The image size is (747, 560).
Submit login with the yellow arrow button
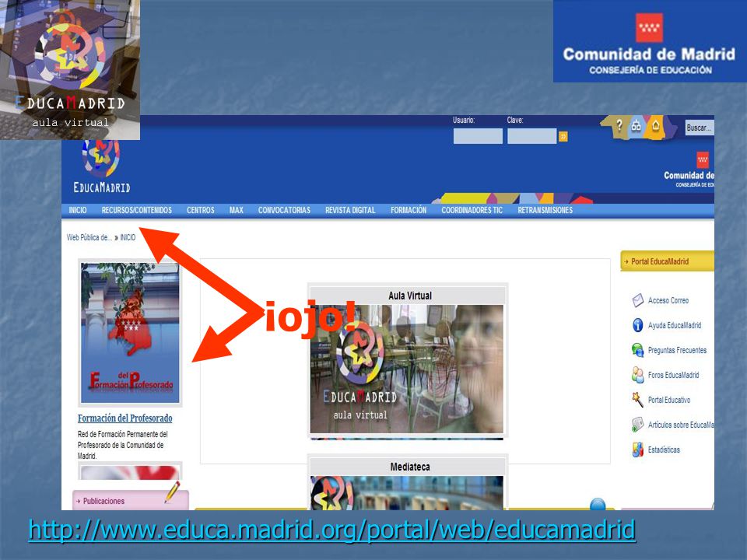point(563,137)
